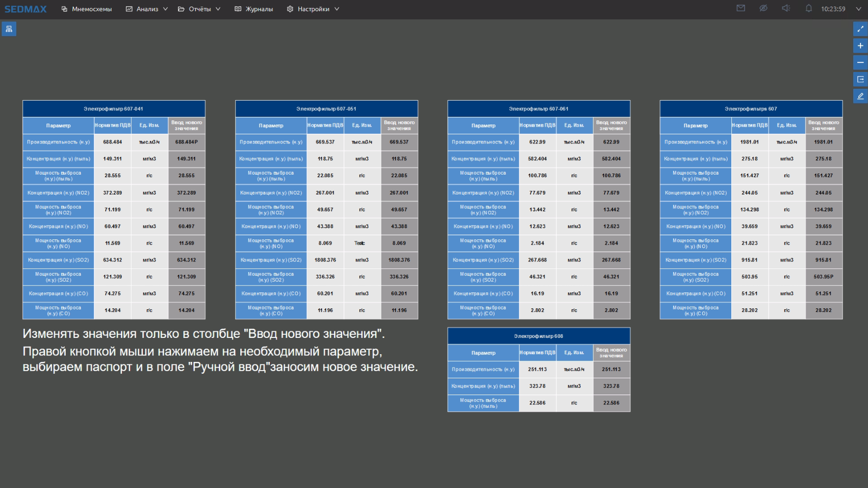
Task: Click the SEDMAX logo link
Action: (x=25, y=9)
